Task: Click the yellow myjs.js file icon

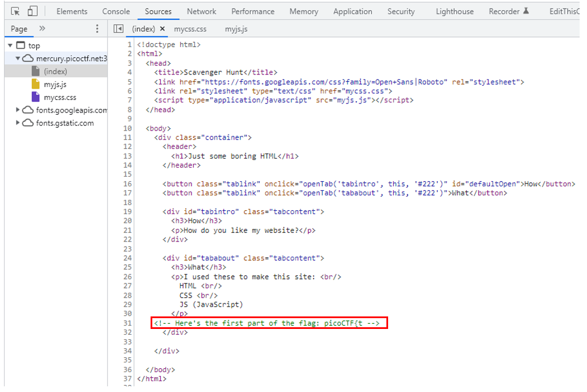Action: (36, 84)
